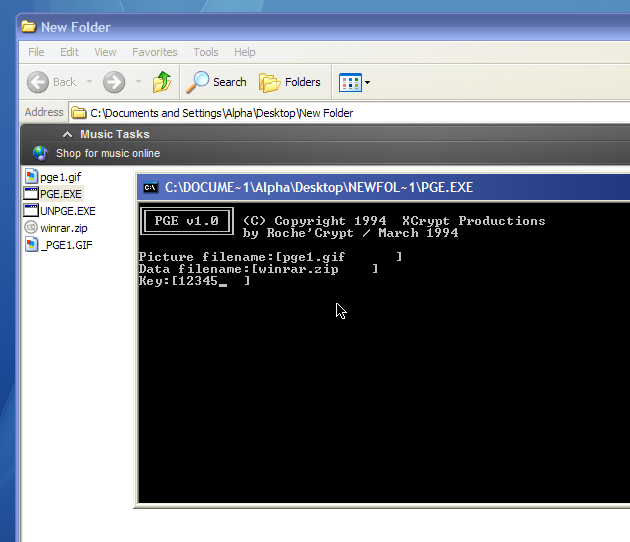This screenshot has height=542, width=630.
Task: Click the Back arrow button
Action: click(38, 82)
